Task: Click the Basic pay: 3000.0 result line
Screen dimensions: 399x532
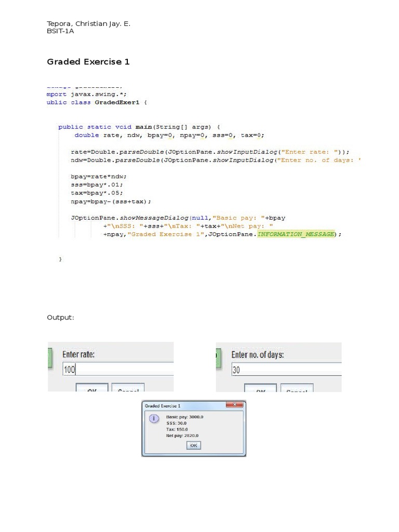Action: pos(184,417)
